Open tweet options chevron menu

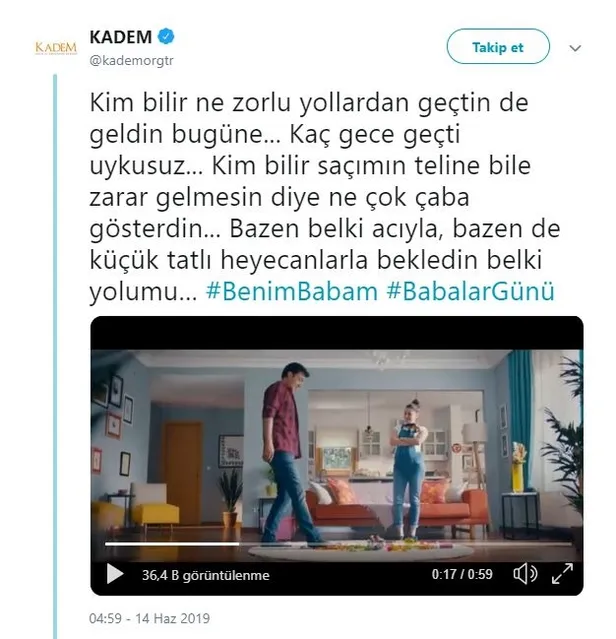pos(575,48)
